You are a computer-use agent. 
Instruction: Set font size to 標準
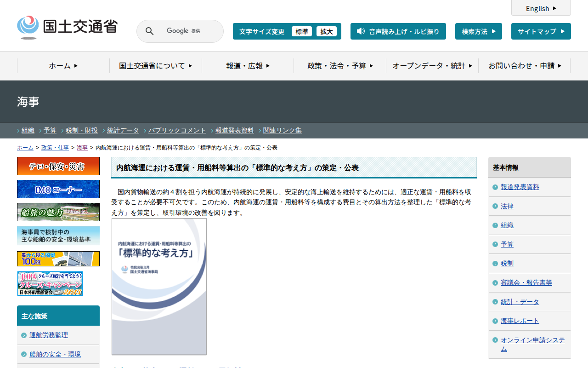(302, 31)
